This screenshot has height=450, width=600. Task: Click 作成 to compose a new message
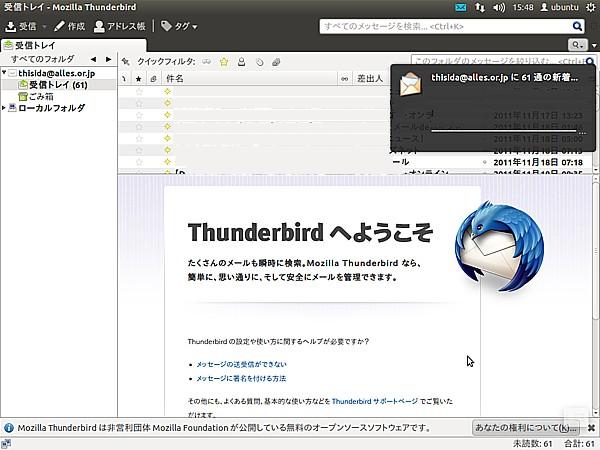click(x=69, y=26)
